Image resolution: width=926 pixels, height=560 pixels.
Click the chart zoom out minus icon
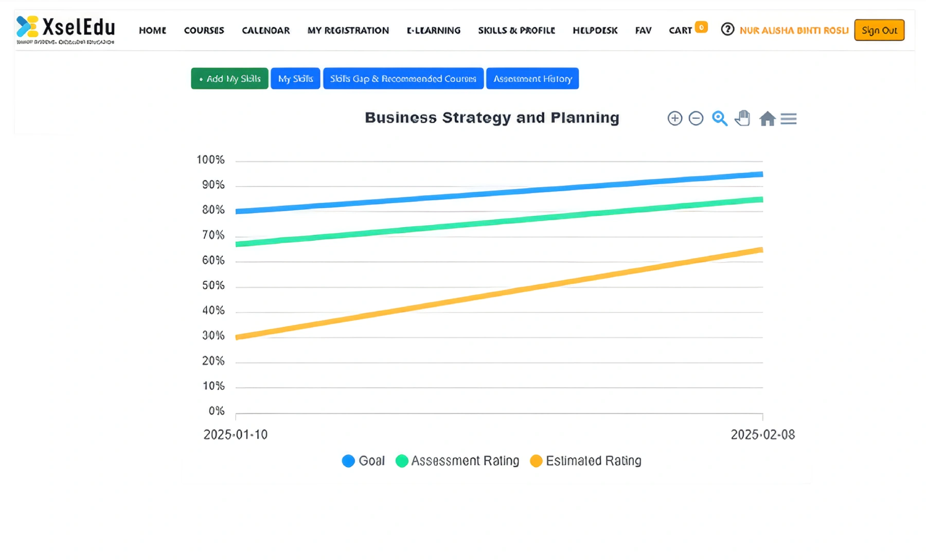tap(696, 118)
